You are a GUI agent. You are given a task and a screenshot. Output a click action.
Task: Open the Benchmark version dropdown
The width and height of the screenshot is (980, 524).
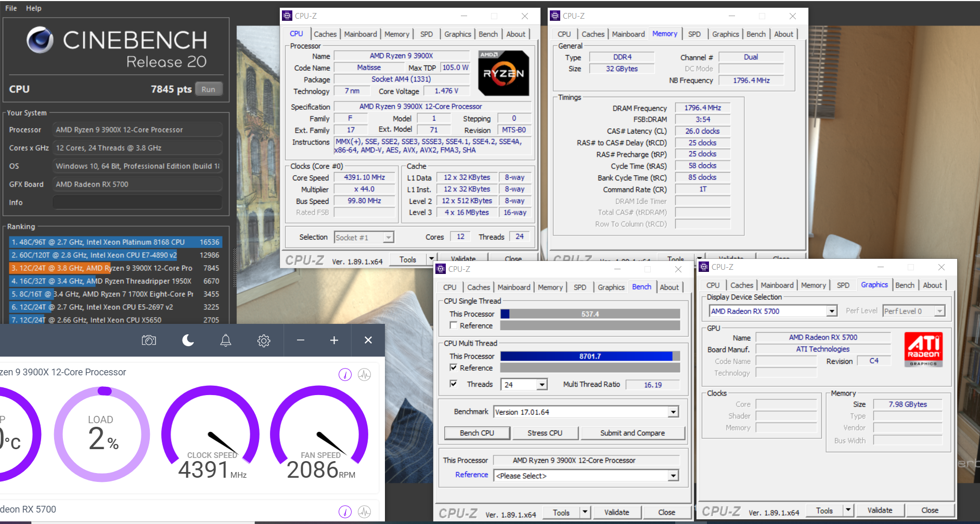point(674,412)
